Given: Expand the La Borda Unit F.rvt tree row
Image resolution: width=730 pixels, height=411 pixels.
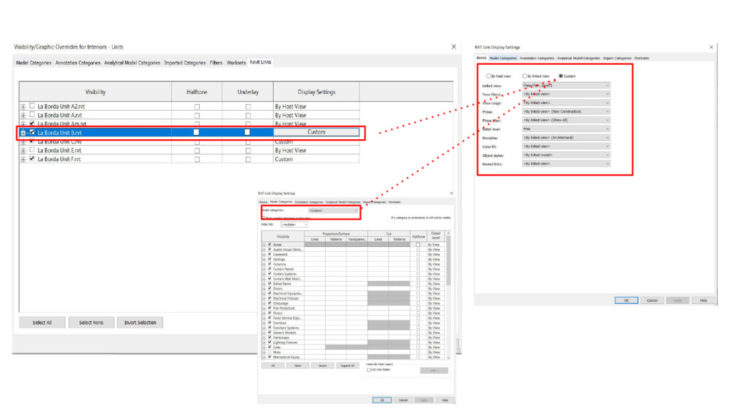Looking at the screenshot, I should pyautogui.click(x=23, y=159).
